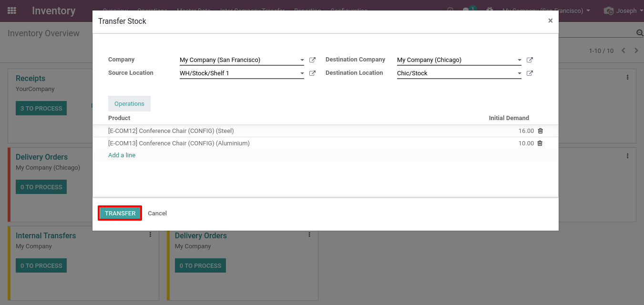The image size is (644, 305).
Task: Expand the Company dropdown
Action: (x=302, y=61)
